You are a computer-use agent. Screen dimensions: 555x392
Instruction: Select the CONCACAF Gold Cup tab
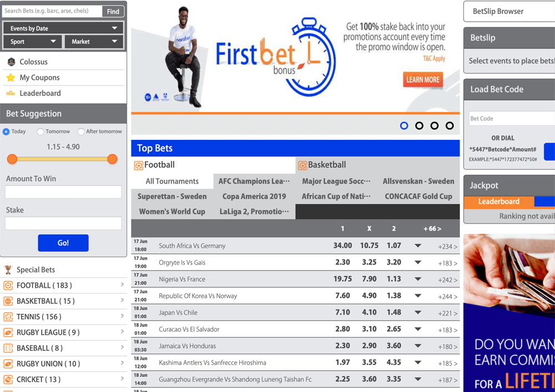[418, 196]
